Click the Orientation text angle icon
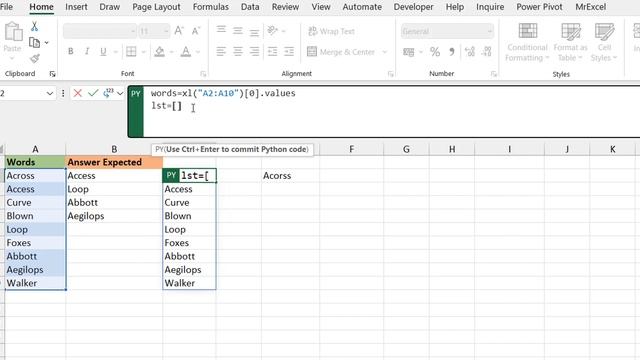Image resolution: width=640 pixels, height=360 pixels. point(272,31)
